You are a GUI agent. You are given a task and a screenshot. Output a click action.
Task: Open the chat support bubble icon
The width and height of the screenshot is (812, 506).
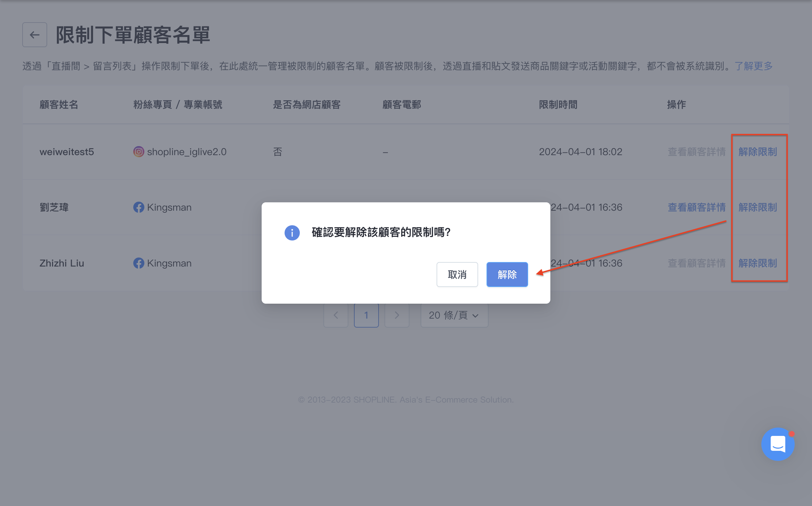tap(778, 444)
